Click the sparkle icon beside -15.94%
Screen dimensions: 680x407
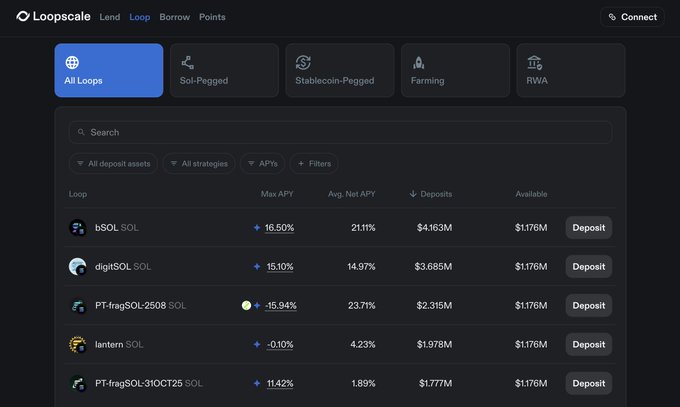tap(257, 305)
